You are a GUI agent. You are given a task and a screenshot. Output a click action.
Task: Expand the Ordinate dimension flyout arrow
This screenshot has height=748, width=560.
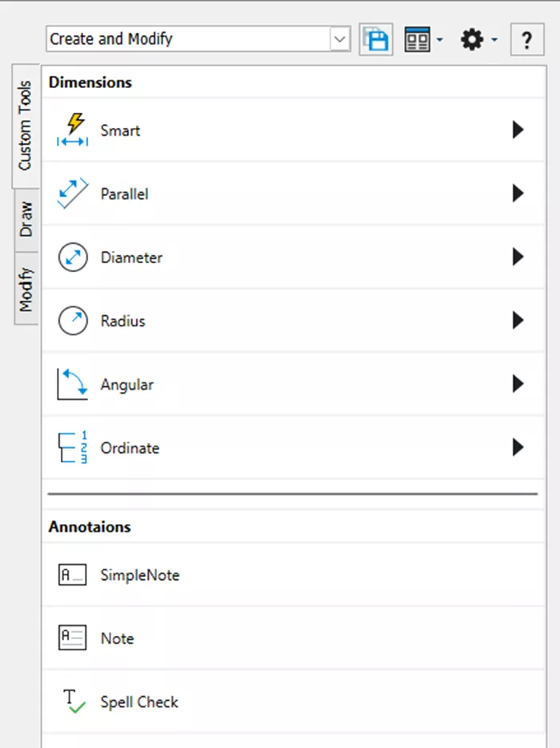pos(518,448)
